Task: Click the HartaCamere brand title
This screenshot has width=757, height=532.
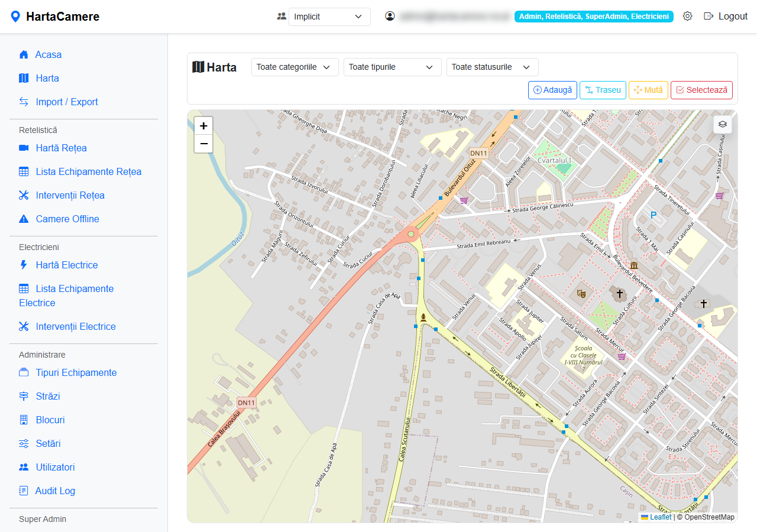Action: coord(63,17)
